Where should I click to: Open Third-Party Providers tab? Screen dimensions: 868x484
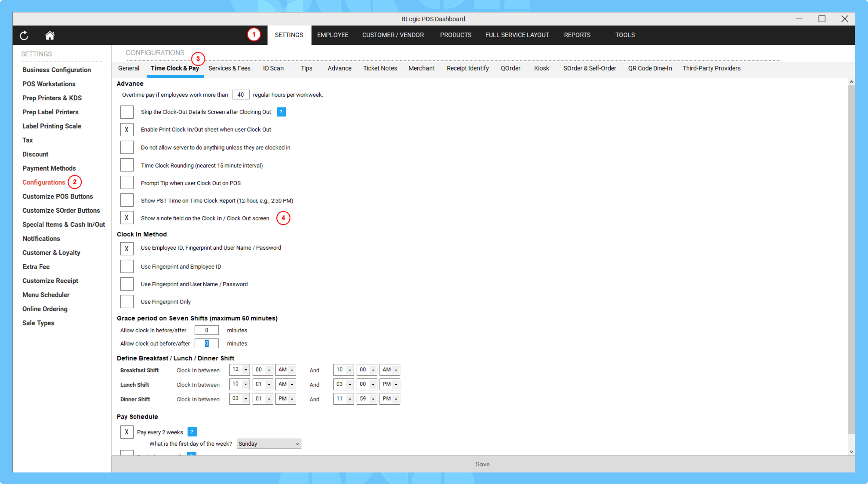pyautogui.click(x=711, y=69)
